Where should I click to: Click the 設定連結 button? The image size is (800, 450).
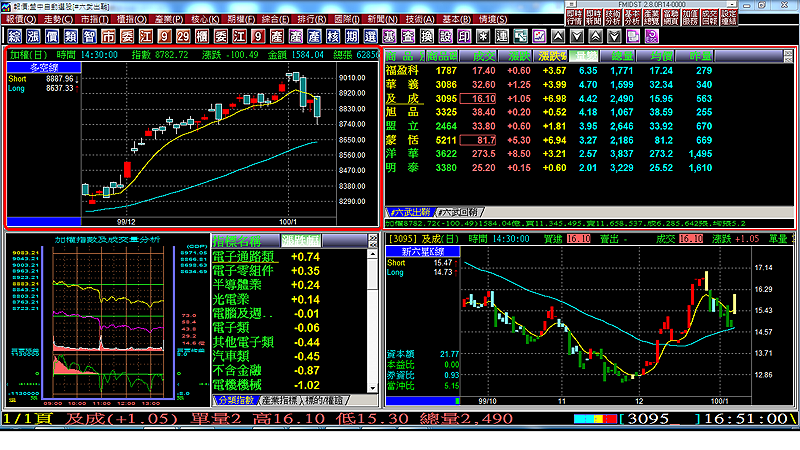coord(729,18)
